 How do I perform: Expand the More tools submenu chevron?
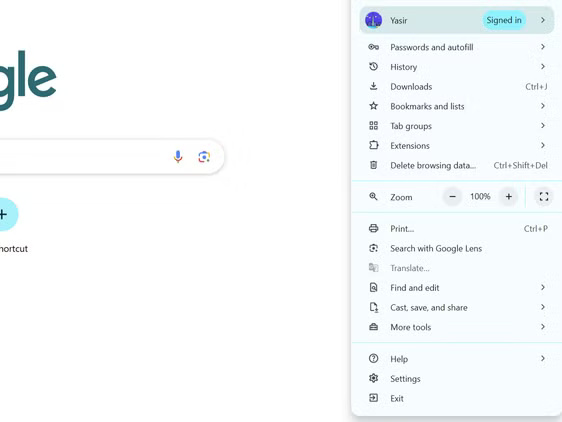click(543, 327)
